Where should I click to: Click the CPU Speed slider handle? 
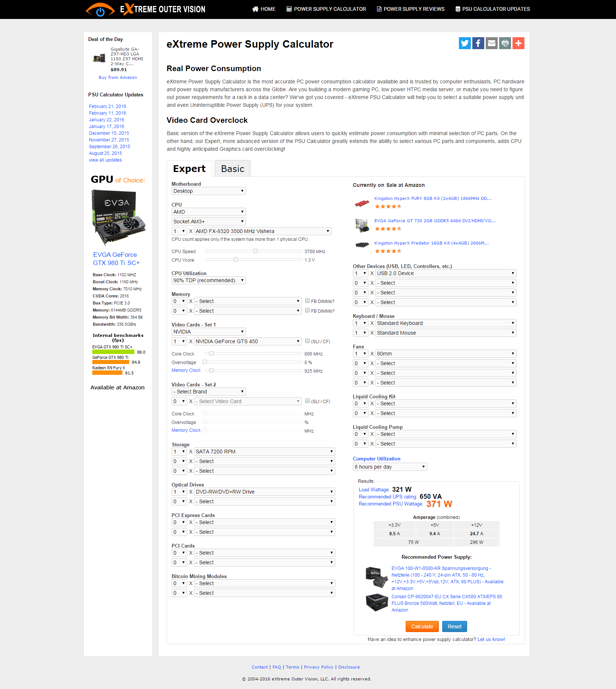255,251
